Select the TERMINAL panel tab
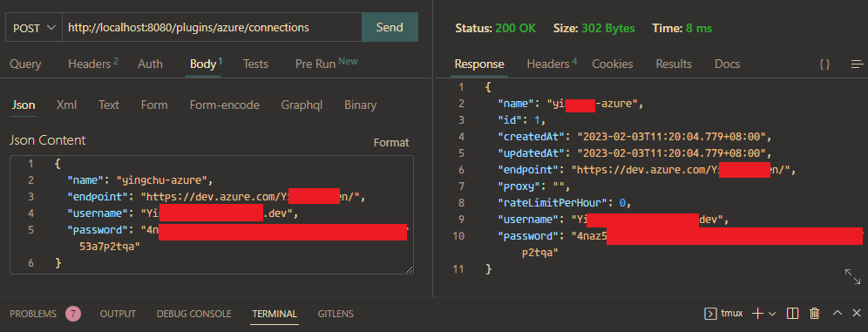868x332 pixels. pos(275,314)
